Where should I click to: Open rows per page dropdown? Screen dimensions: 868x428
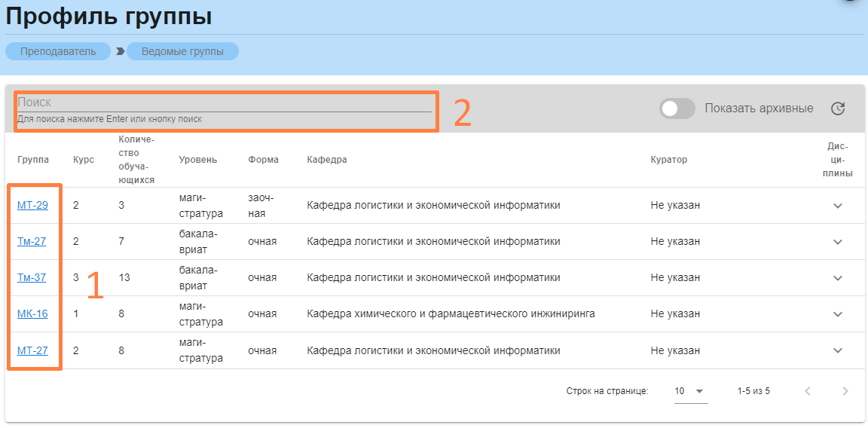click(x=690, y=391)
